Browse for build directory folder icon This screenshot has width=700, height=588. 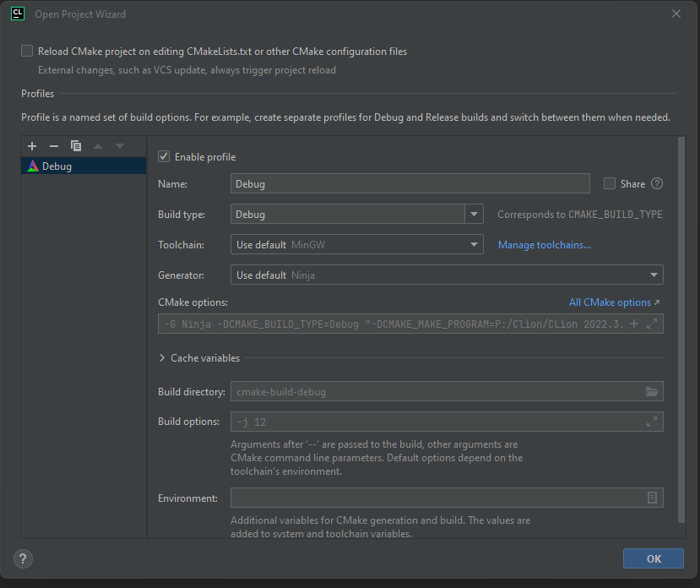pos(652,392)
